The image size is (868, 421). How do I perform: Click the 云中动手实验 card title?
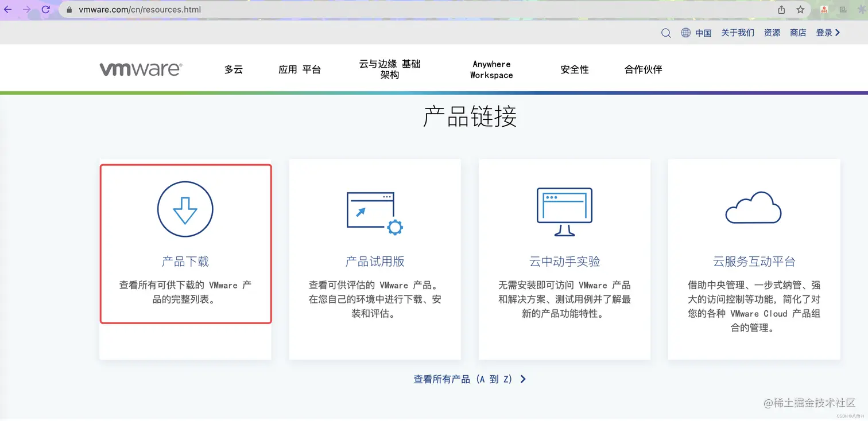564,262
